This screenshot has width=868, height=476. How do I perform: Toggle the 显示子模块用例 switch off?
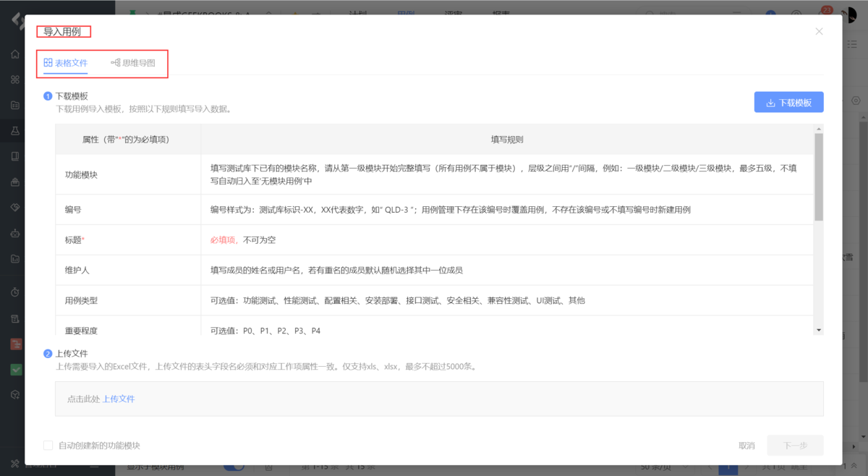(x=234, y=467)
